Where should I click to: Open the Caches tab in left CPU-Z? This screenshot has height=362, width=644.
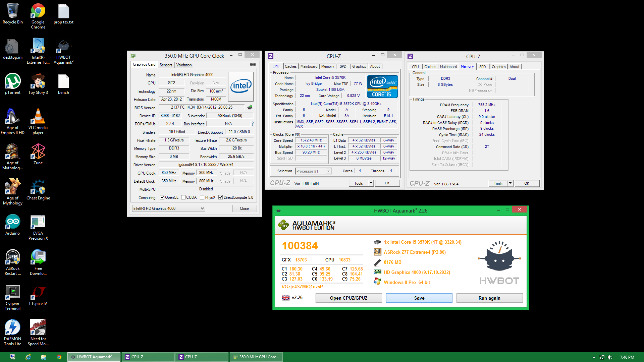(290, 66)
